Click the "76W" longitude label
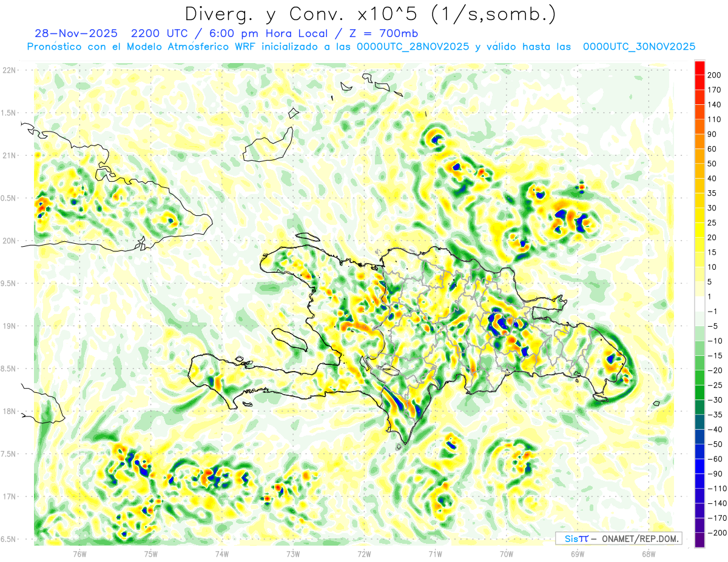 (79, 554)
